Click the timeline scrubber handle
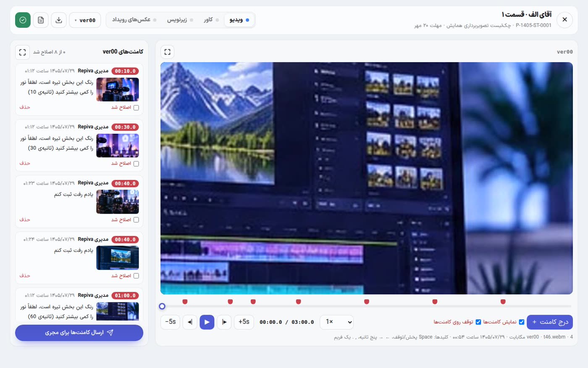 click(162, 307)
